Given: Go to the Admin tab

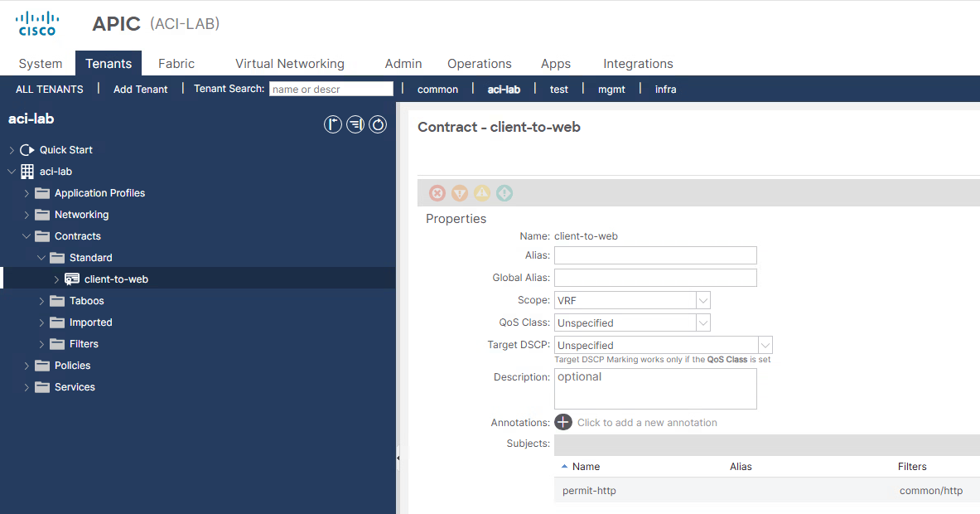Looking at the screenshot, I should pos(403,64).
